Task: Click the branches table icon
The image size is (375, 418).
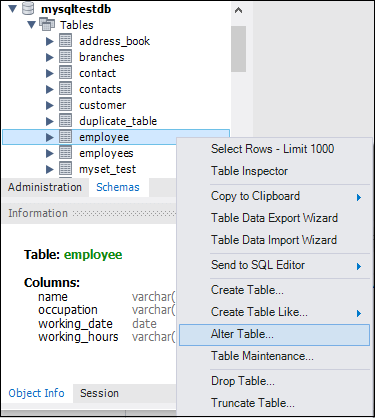Action: [x=65, y=57]
